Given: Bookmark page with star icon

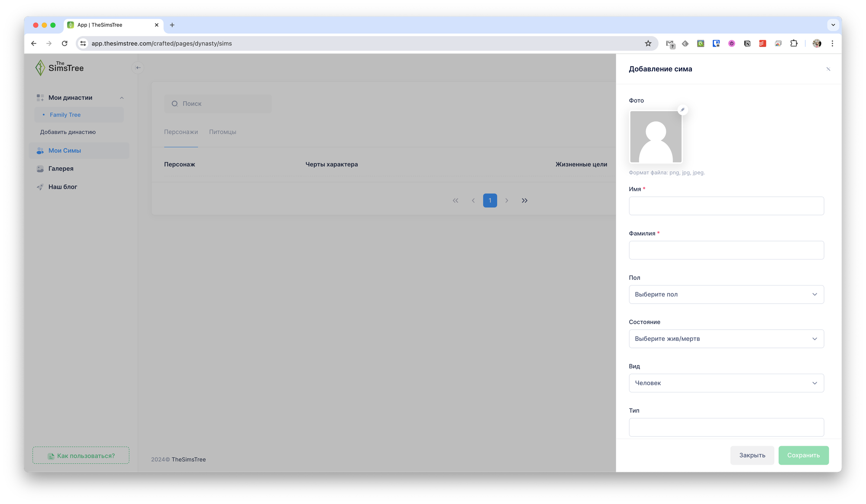Looking at the screenshot, I should coord(648,43).
